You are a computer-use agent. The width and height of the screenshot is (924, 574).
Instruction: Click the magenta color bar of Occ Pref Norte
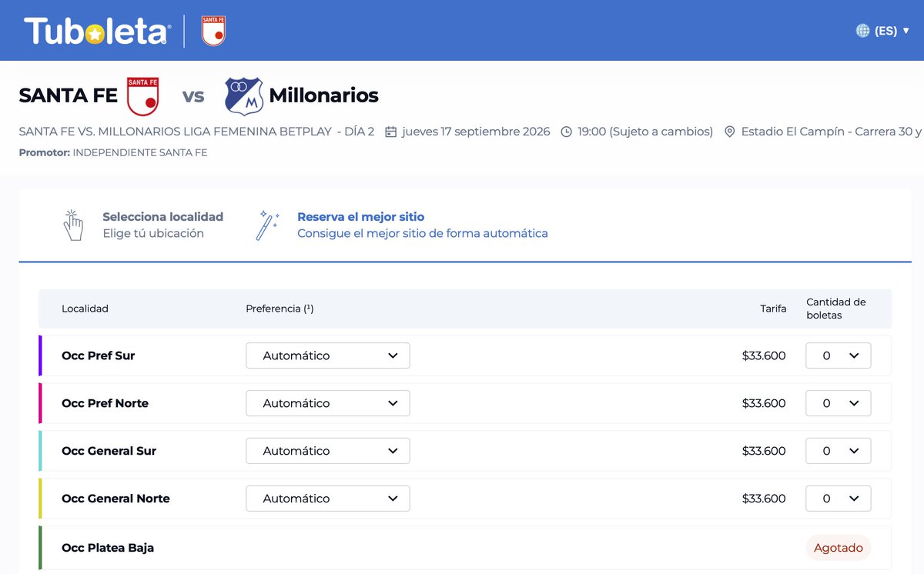40,403
